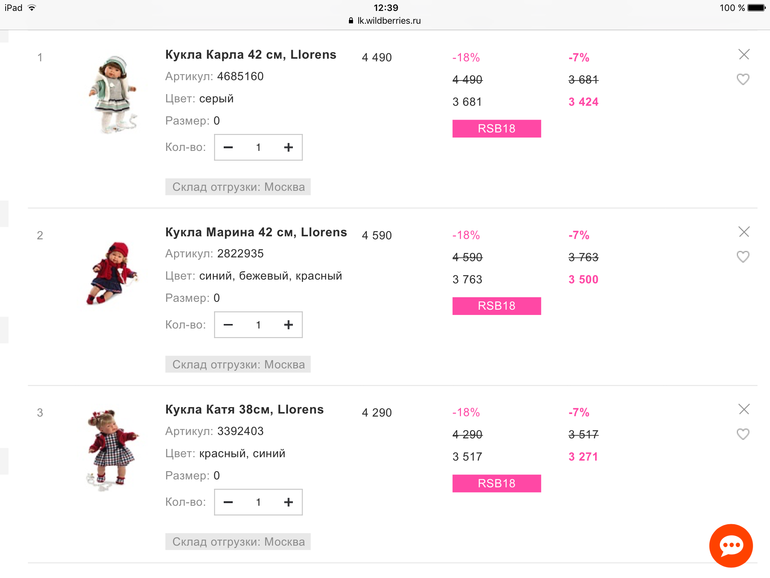Image resolution: width=770 pixels, height=578 pixels.
Task: Favorite Кукла Катя with the heart icon
Action: click(x=743, y=434)
